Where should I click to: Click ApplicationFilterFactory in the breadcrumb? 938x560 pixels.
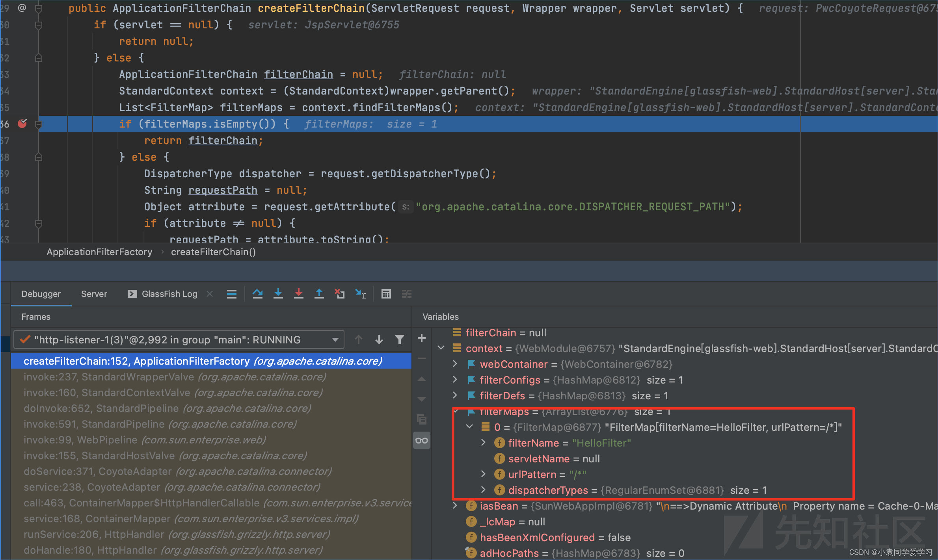99,252
